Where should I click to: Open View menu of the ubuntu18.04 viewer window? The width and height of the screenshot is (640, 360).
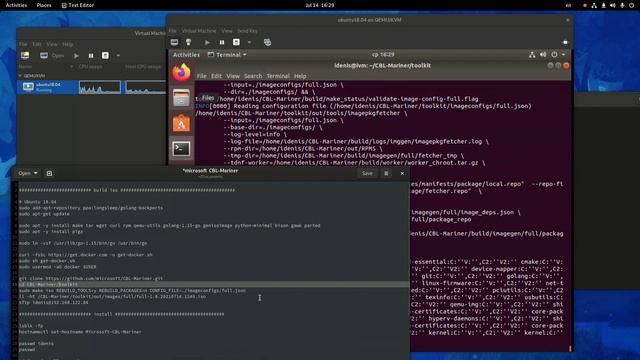click(x=227, y=31)
